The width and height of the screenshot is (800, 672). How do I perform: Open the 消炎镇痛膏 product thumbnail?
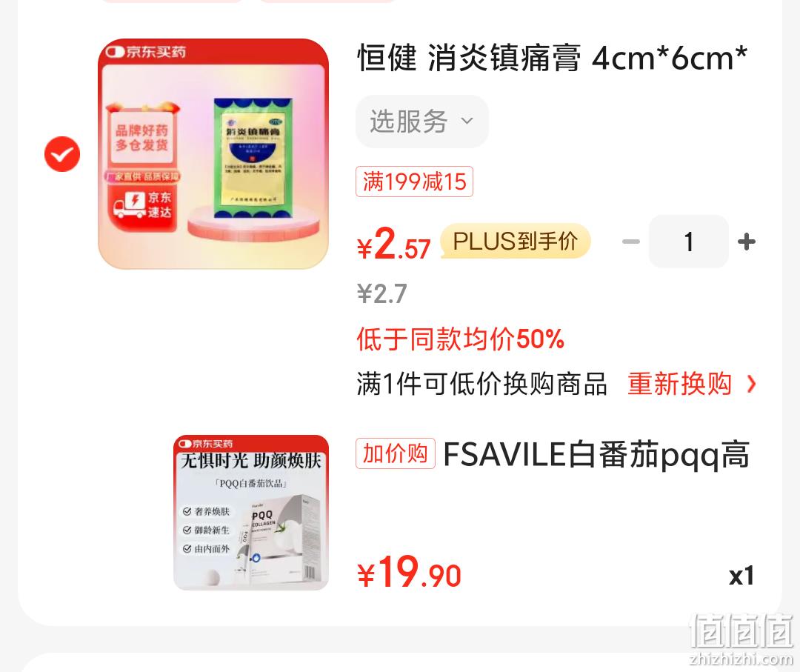(213, 153)
